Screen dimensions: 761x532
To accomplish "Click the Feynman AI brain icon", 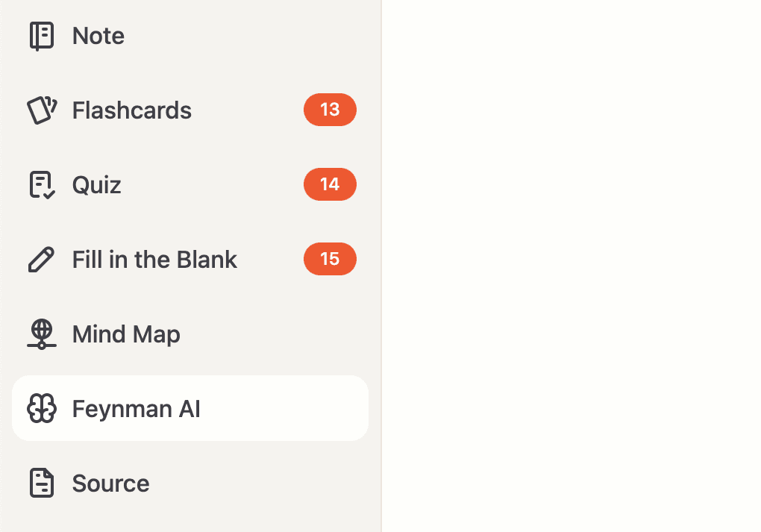I will click(x=42, y=408).
